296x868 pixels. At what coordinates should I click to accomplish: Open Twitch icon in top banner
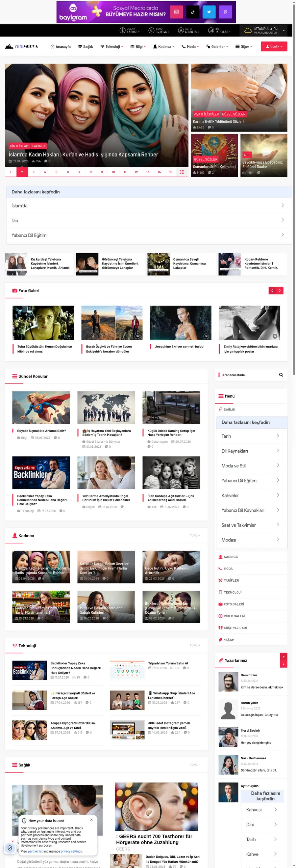225,12
